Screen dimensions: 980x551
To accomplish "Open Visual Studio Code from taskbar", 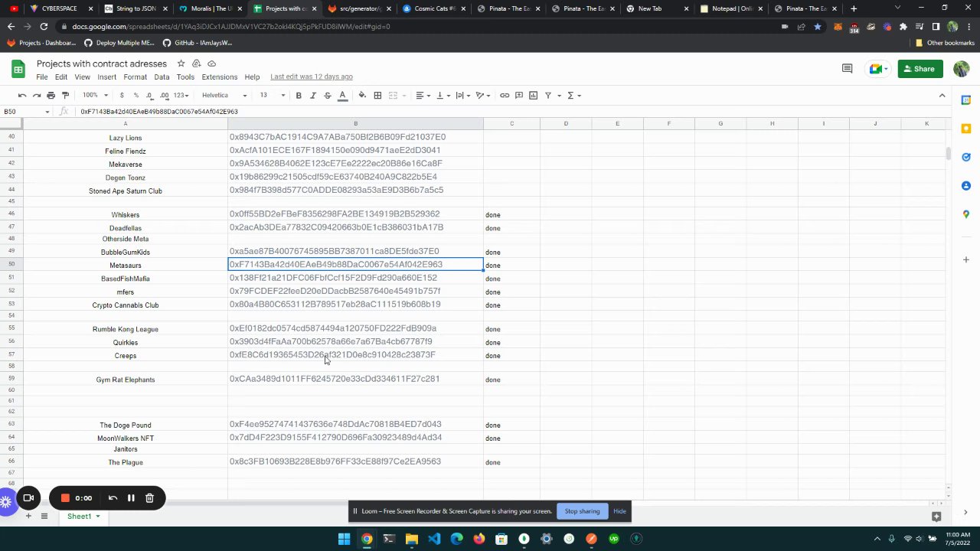I will pyautogui.click(x=434, y=539).
